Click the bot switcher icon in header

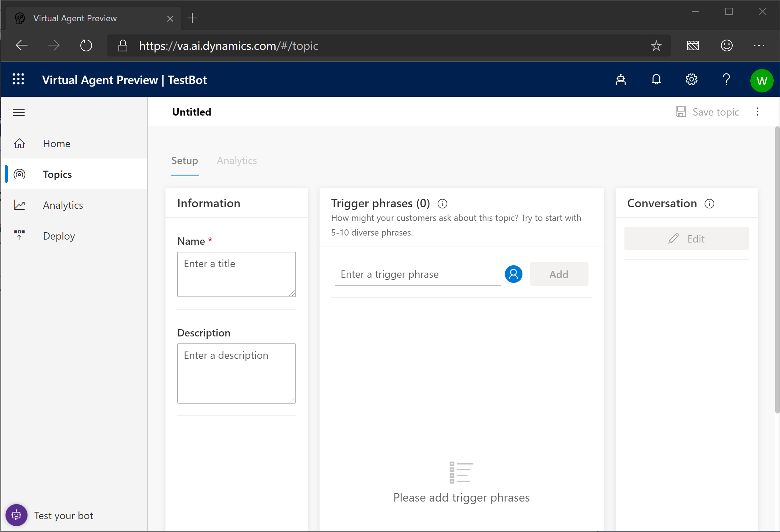620,80
